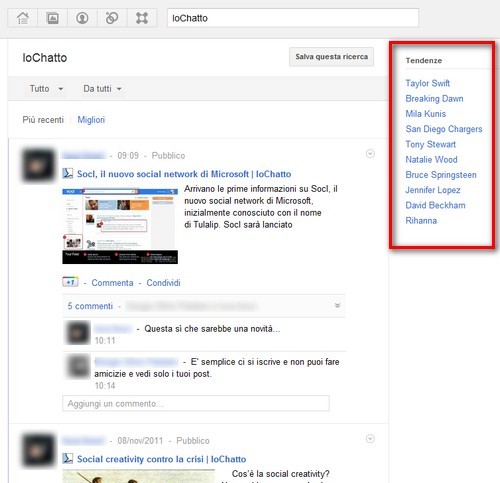Click the search field containing IoChatto
Screen dimensions: 500x483
tap(293, 18)
